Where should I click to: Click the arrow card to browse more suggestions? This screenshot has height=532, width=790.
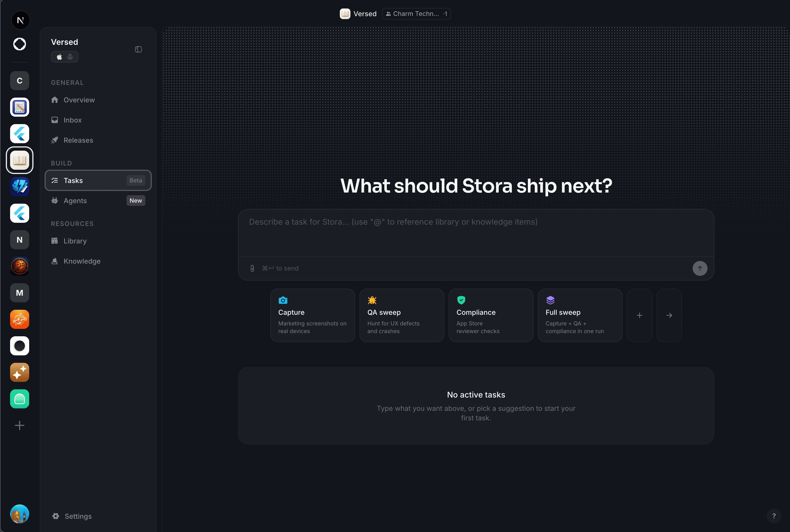click(x=669, y=315)
